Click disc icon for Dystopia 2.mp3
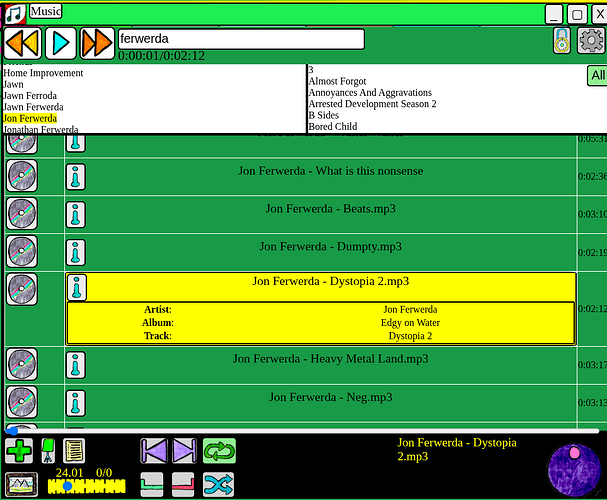Screen dimensions: 607x500 [x=22, y=289]
